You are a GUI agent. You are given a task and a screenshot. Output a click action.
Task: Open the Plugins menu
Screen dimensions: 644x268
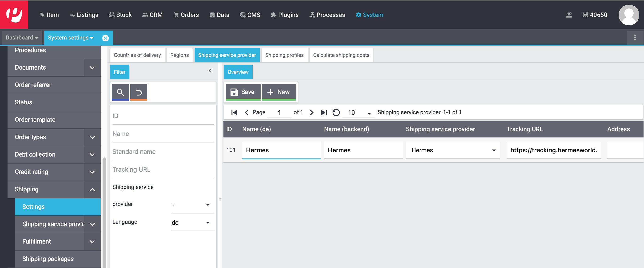(x=285, y=15)
